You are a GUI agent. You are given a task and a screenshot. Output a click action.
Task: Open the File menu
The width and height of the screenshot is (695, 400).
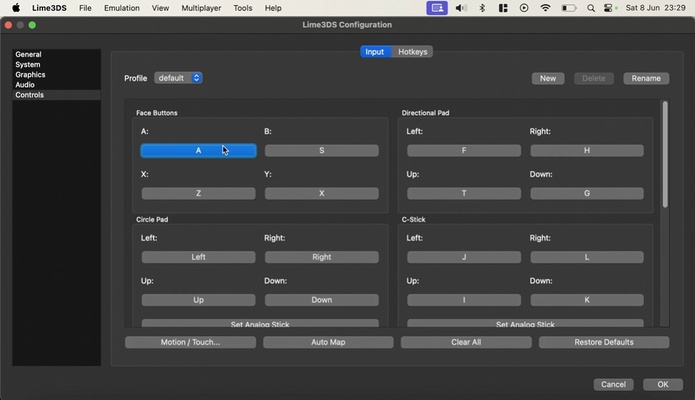[x=85, y=8]
